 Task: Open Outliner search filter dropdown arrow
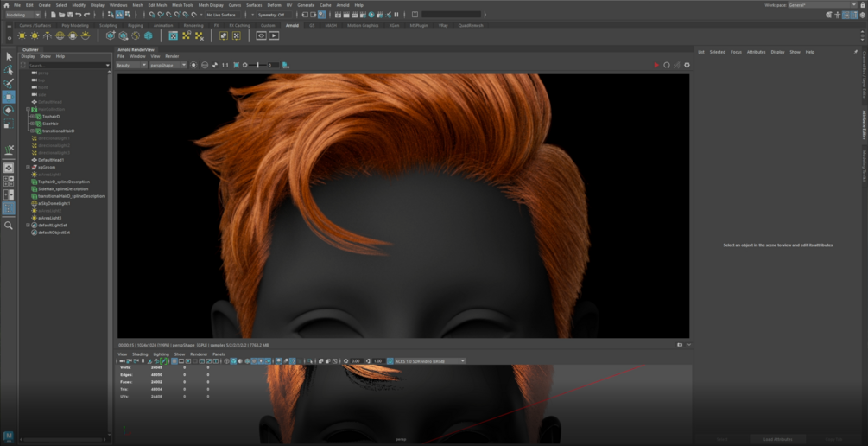(x=107, y=66)
